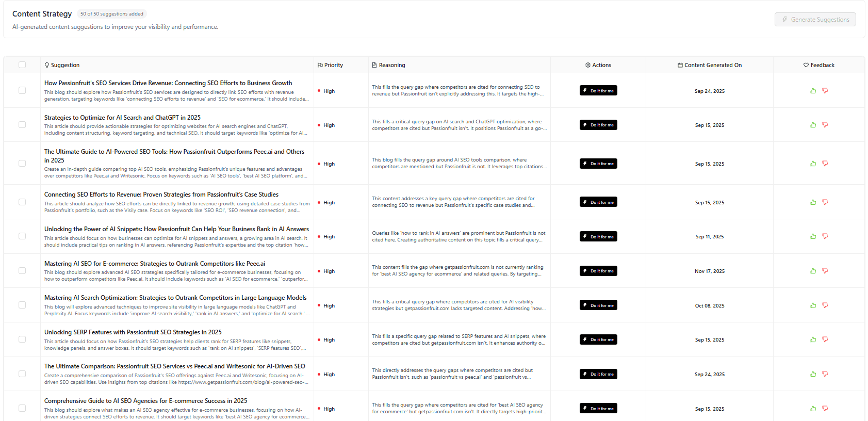
Task: Open 'Unlocking the Power of AI Snippets' title
Action: tap(176, 229)
